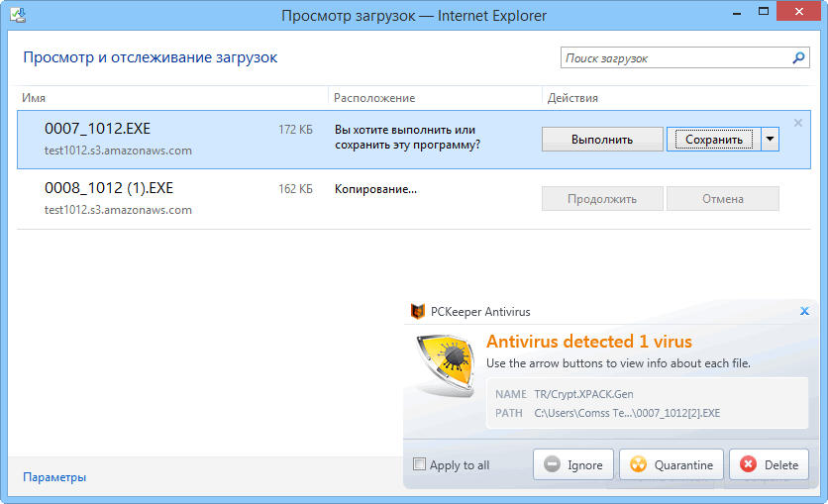Click the Копирование... status text
This screenshot has height=504, width=828.
pyautogui.click(x=375, y=189)
